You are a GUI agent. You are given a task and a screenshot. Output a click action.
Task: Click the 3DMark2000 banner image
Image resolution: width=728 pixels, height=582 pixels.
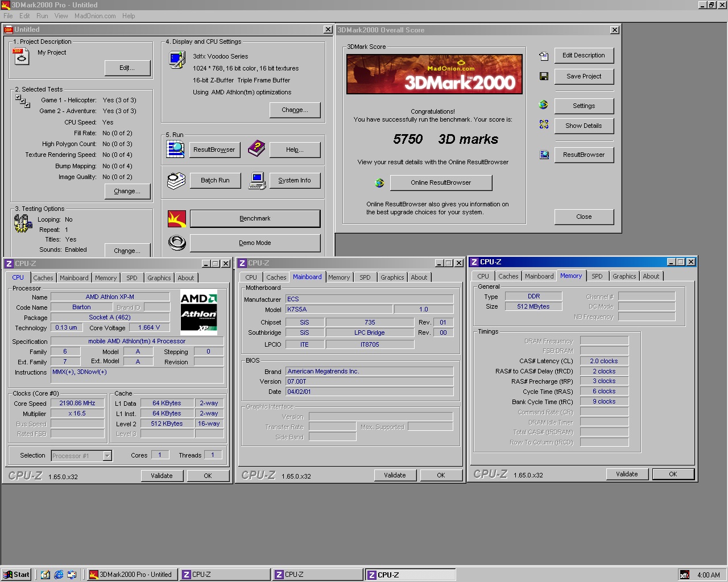click(x=435, y=74)
